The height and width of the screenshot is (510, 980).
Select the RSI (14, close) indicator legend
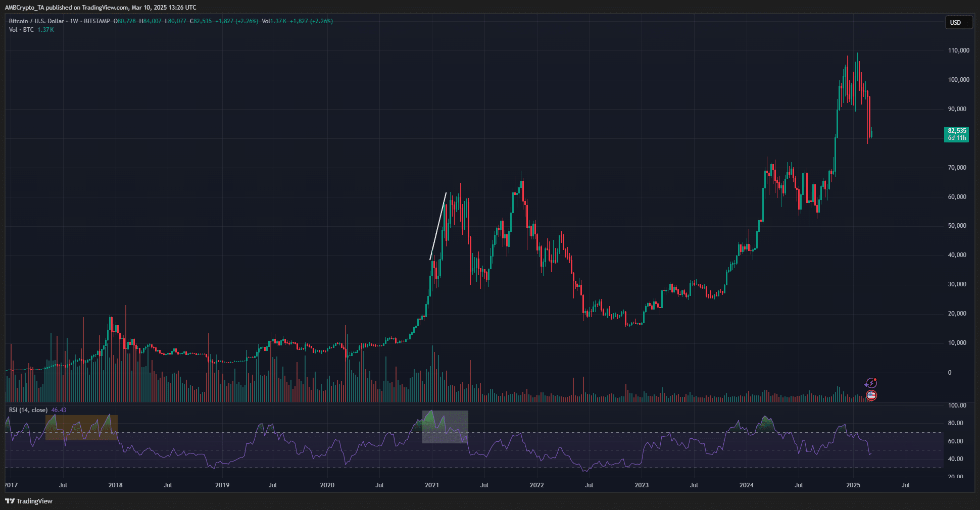click(x=28, y=410)
